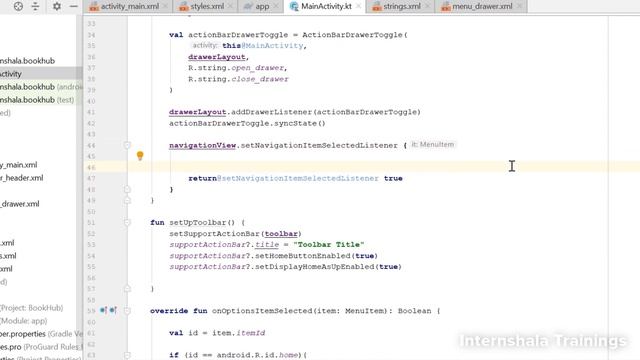The image size is (640, 360).
Task: Click line number 51 in the gutter
Action: pos(91,222)
